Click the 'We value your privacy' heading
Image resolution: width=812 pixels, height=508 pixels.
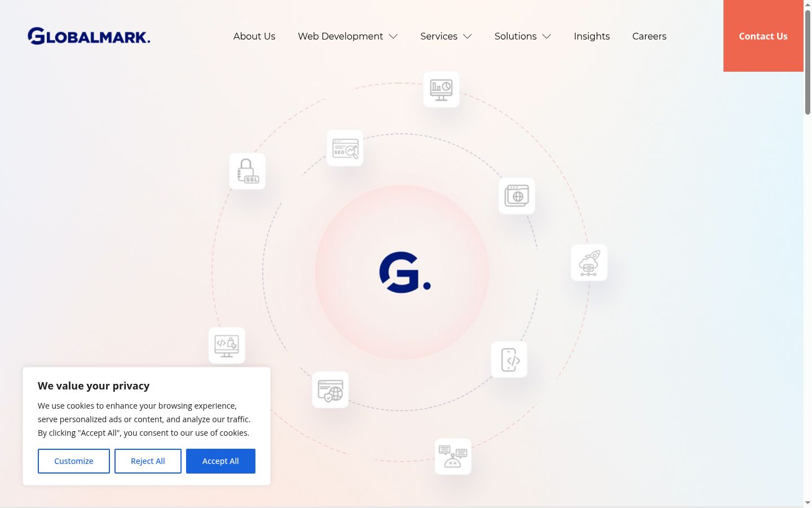click(x=94, y=386)
